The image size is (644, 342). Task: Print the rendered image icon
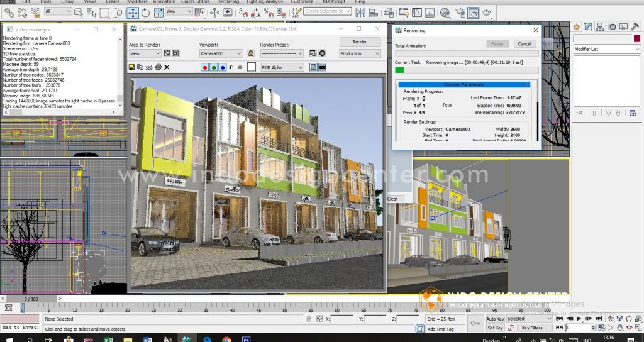pos(158,67)
